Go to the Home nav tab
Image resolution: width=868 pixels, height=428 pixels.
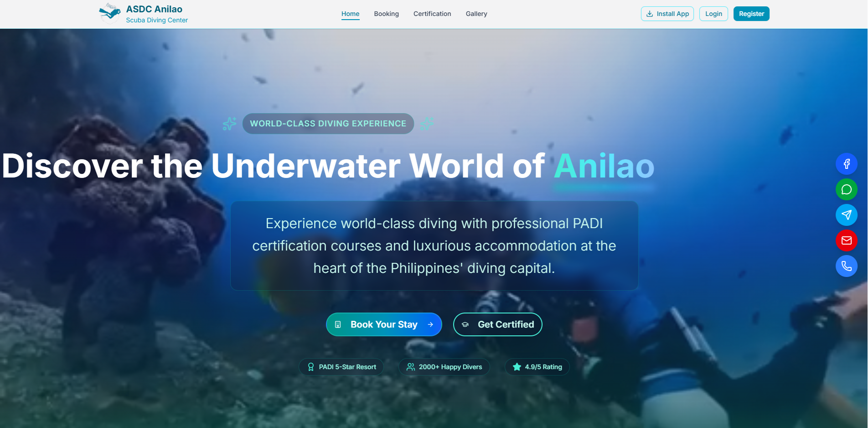[x=351, y=14]
